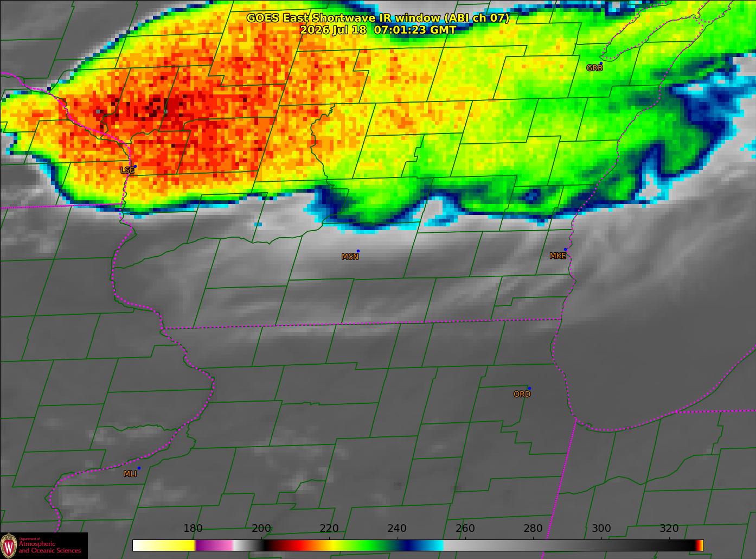Pick the MKE station marker
Viewport: 756px width, 559px height.
click(x=565, y=250)
